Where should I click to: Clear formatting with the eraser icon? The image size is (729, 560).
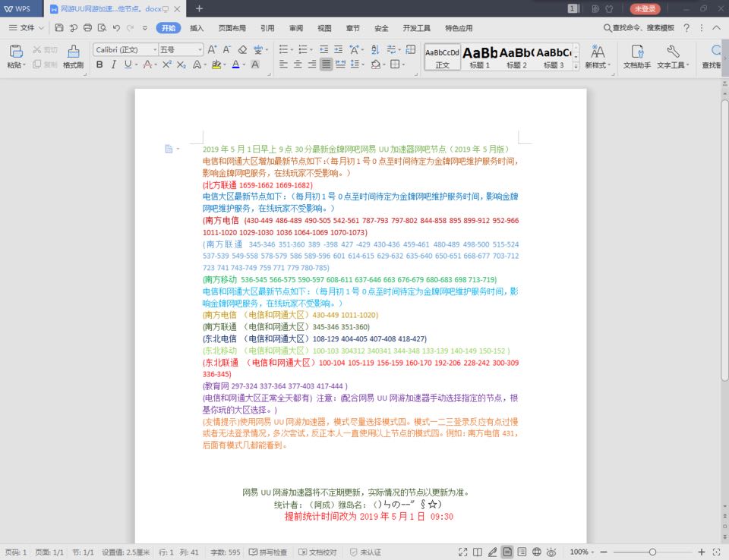(x=242, y=49)
